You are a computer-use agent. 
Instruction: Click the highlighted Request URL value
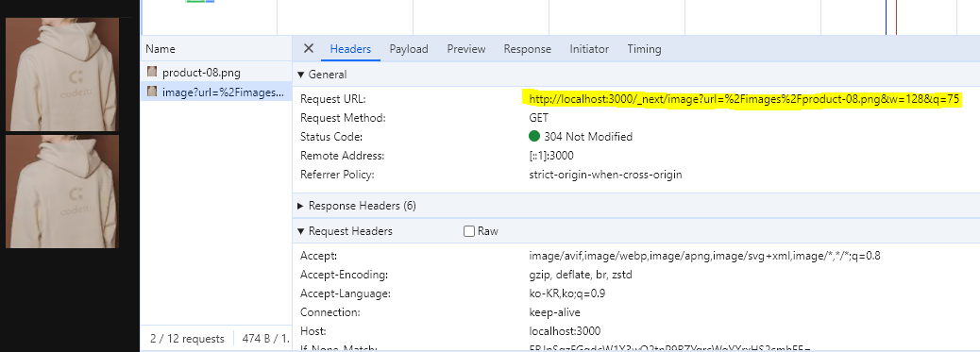point(744,99)
